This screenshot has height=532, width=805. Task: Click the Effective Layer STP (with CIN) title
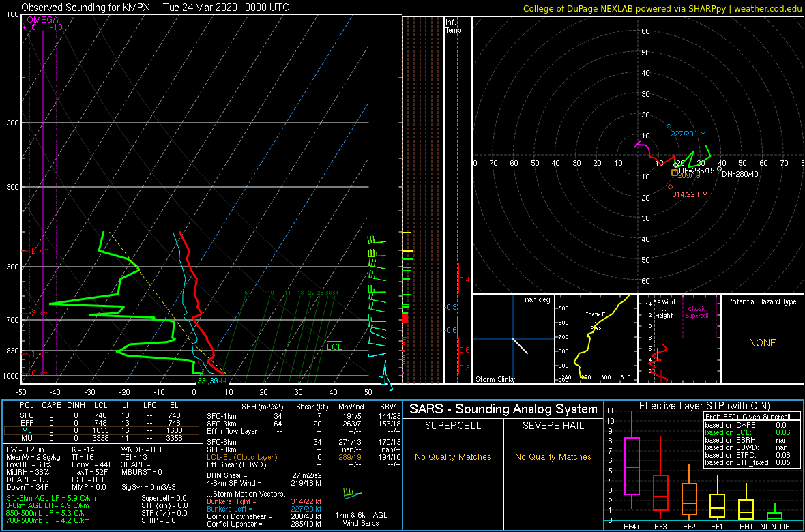pos(704,406)
